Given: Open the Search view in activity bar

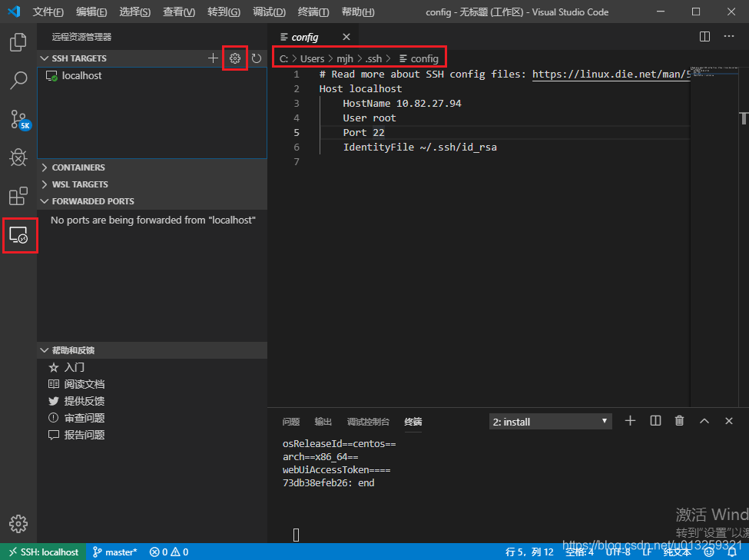Looking at the screenshot, I should [x=18, y=80].
